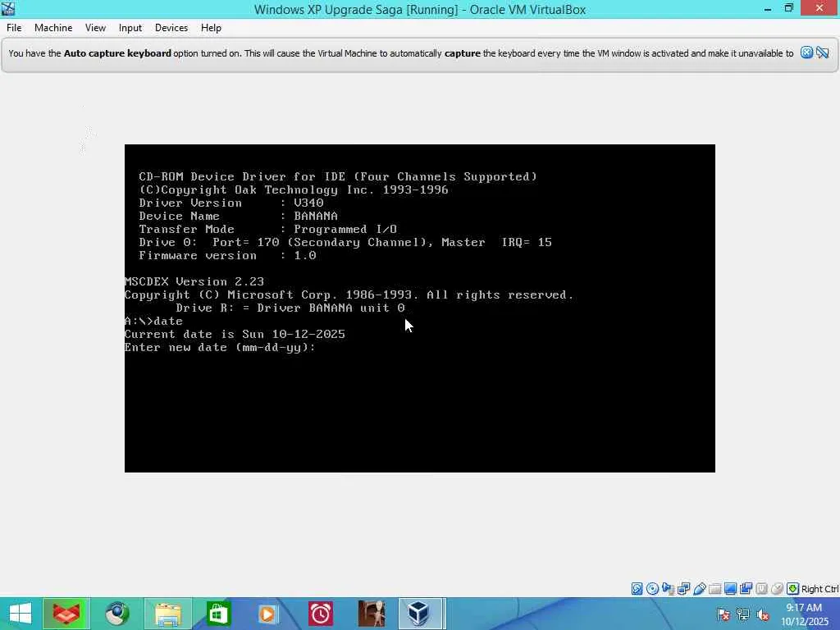Viewport: 840px width, 630px height.
Task: Open the Help menu
Action: click(211, 28)
